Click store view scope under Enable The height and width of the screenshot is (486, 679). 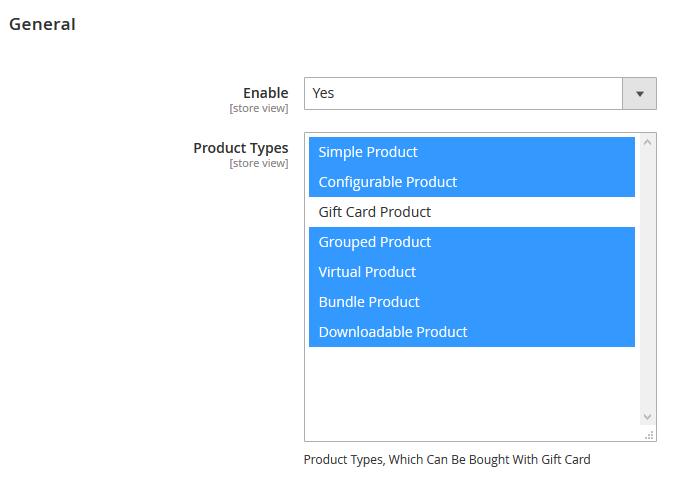point(258,108)
